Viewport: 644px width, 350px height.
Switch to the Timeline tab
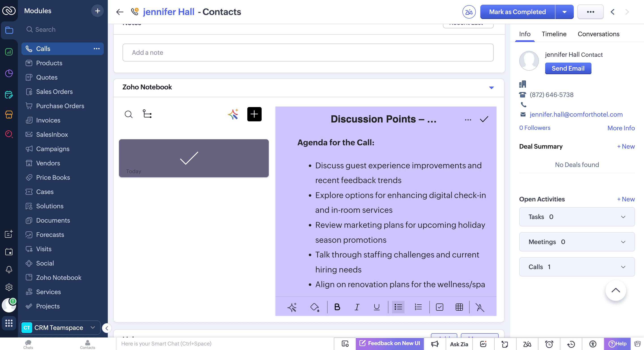554,34
